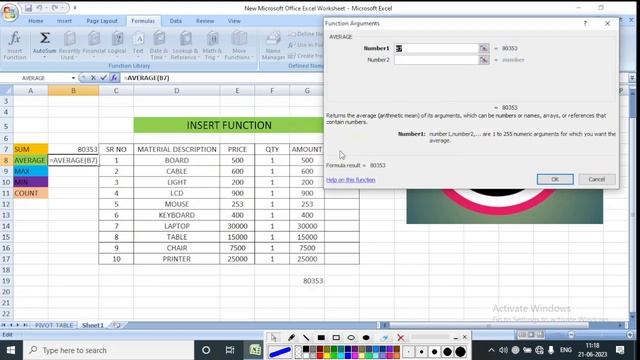The image size is (640, 360).
Task: Select the outlined ellipse tool
Action: 351,338
